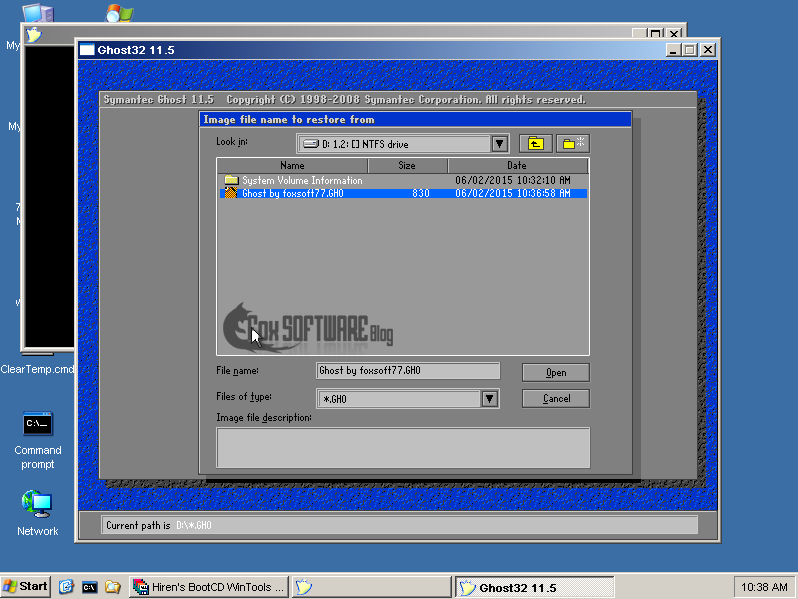Minimize the Ghost32 11.5 window
This screenshot has width=798, height=599.
point(673,50)
